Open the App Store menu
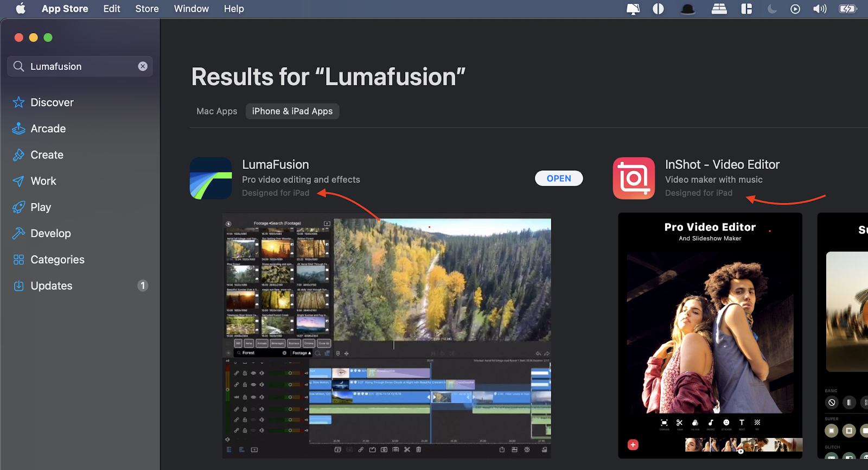 tap(65, 9)
